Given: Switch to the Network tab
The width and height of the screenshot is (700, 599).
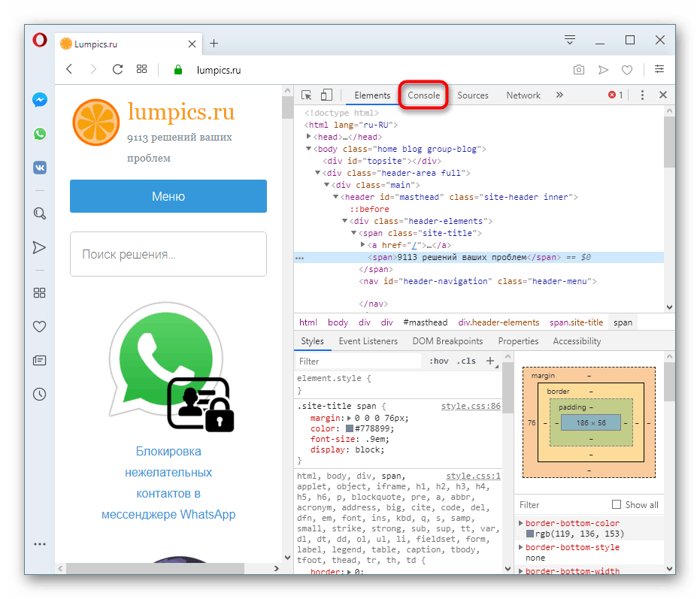Looking at the screenshot, I should (523, 95).
